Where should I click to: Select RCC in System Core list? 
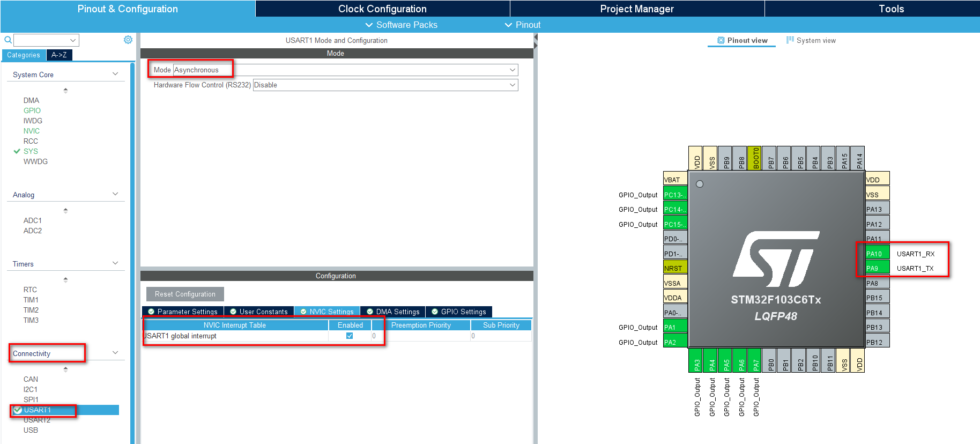31,141
